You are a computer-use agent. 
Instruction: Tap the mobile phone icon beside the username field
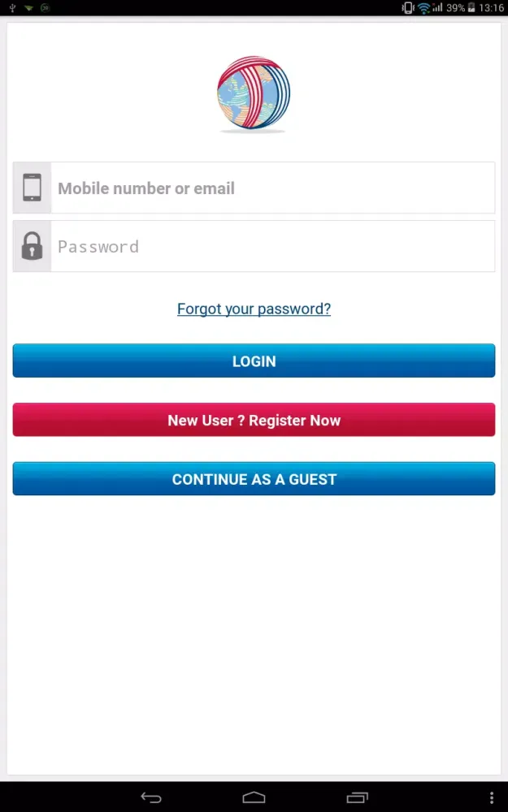[32, 188]
